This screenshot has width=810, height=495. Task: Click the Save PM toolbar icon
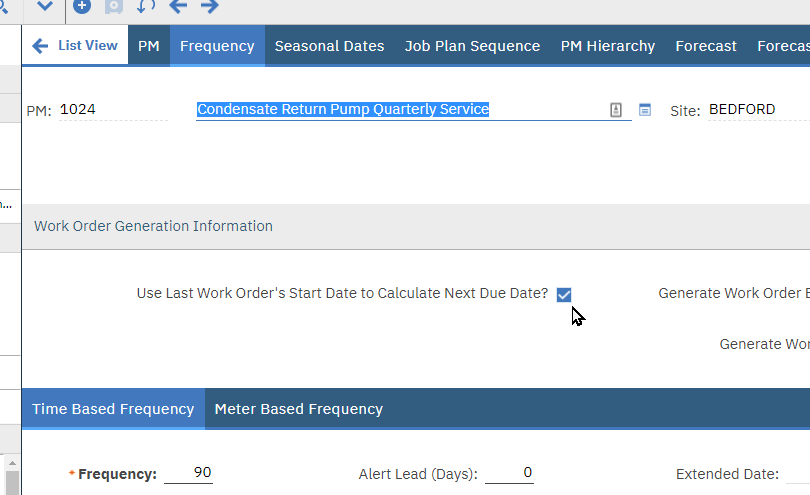click(114, 6)
